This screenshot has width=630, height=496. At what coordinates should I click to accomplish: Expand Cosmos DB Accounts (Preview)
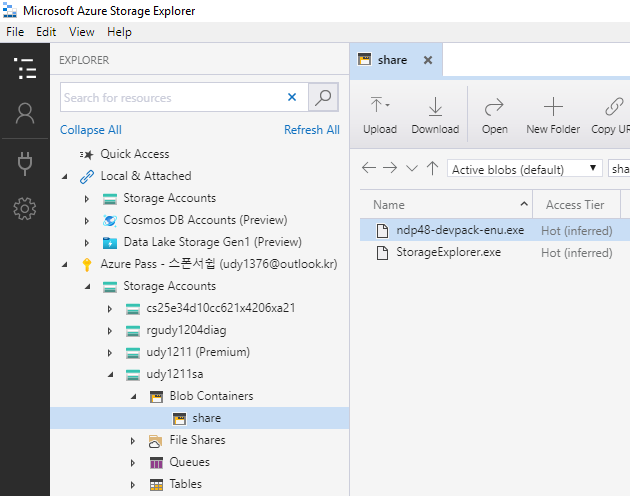[x=87, y=221]
